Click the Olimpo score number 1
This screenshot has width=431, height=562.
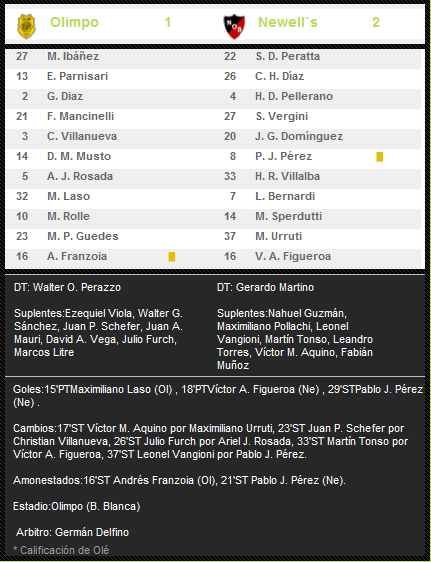pyautogui.click(x=167, y=22)
